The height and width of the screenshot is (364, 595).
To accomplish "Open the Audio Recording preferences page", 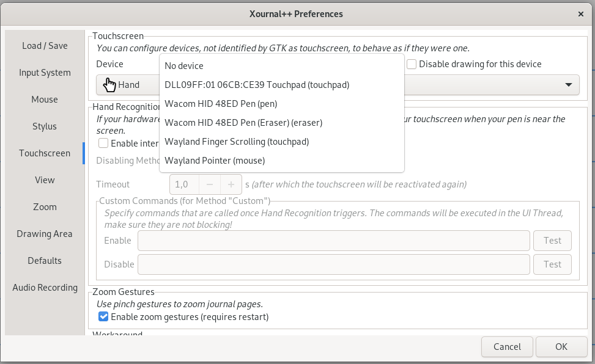I will (45, 287).
